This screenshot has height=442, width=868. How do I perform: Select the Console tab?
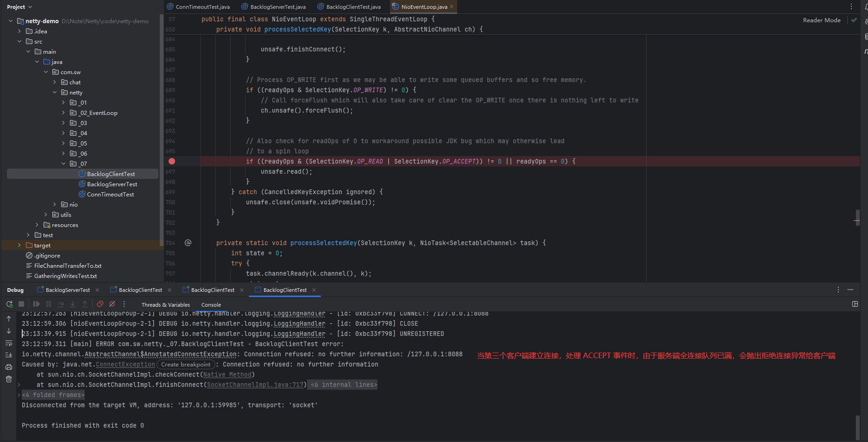(x=211, y=305)
